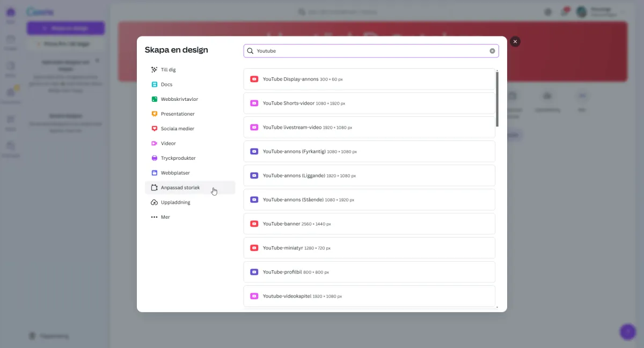Image resolution: width=644 pixels, height=348 pixels.
Task: Click the search field containing Youtube
Action: 371,51
